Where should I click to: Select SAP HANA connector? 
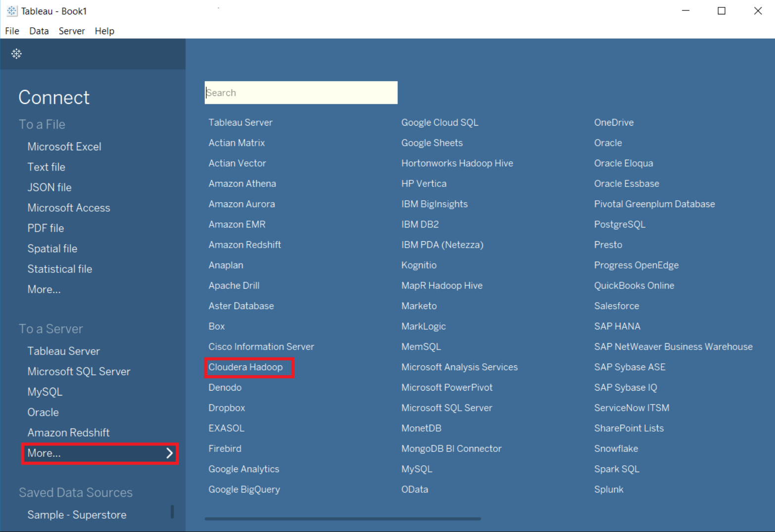pos(617,326)
